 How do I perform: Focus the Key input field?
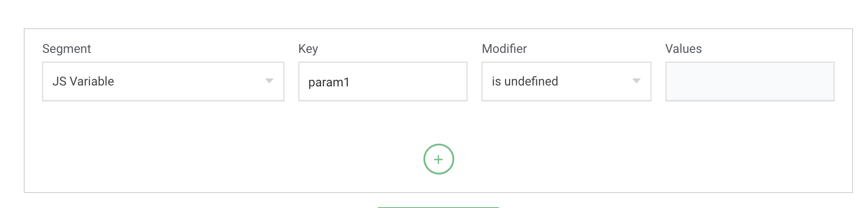383,82
